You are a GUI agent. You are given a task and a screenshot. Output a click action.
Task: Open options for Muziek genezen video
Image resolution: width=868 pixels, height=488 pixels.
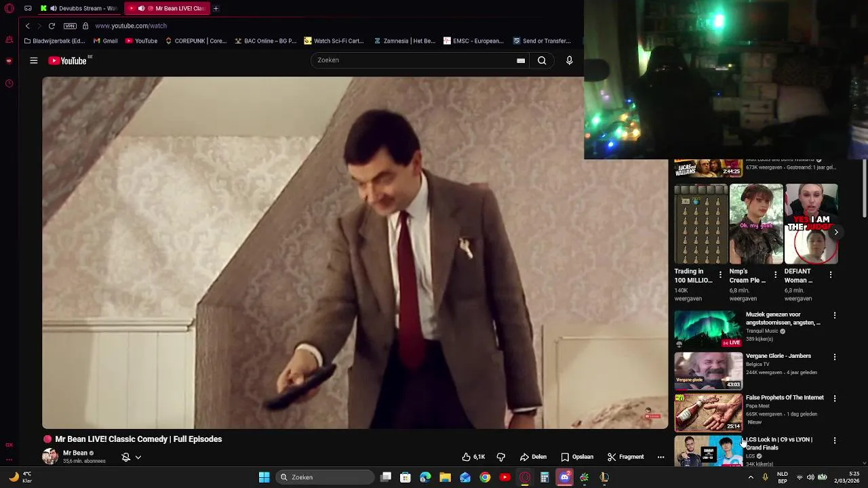[x=835, y=315]
